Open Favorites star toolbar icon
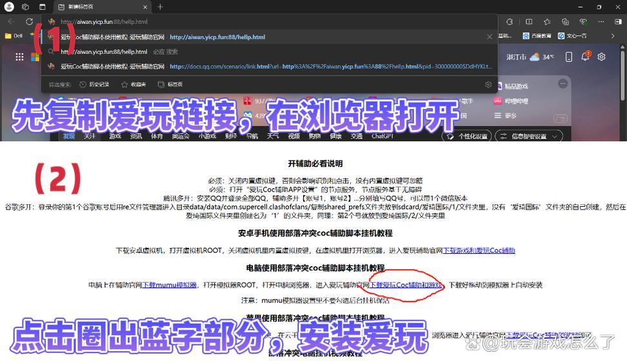The width and height of the screenshot is (627, 364). [547, 21]
